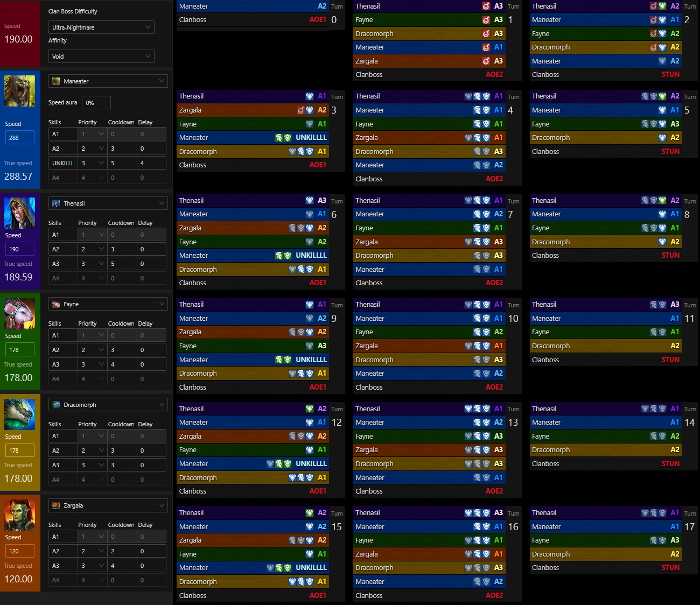Click the shield icon on Maneater in Turn 5
This screenshot has height=605, width=700.
click(662, 110)
